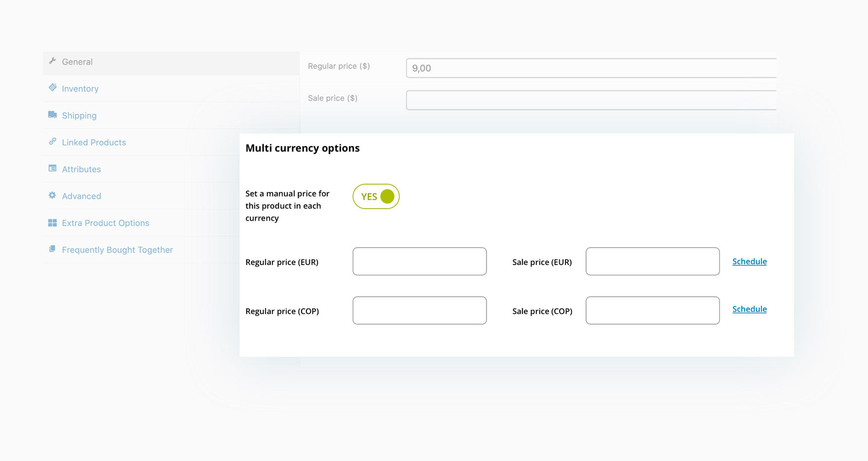Click the Frequently Bought Together icon

point(53,249)
